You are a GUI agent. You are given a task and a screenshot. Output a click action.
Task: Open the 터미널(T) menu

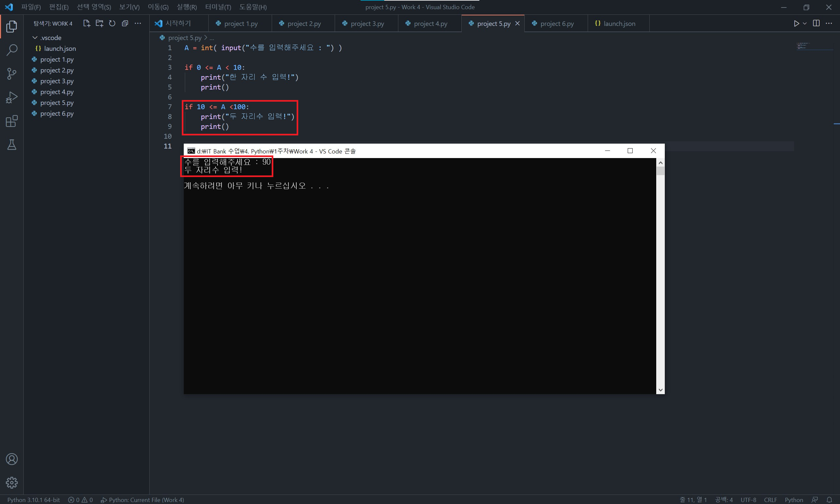click(x=218, y=7)
